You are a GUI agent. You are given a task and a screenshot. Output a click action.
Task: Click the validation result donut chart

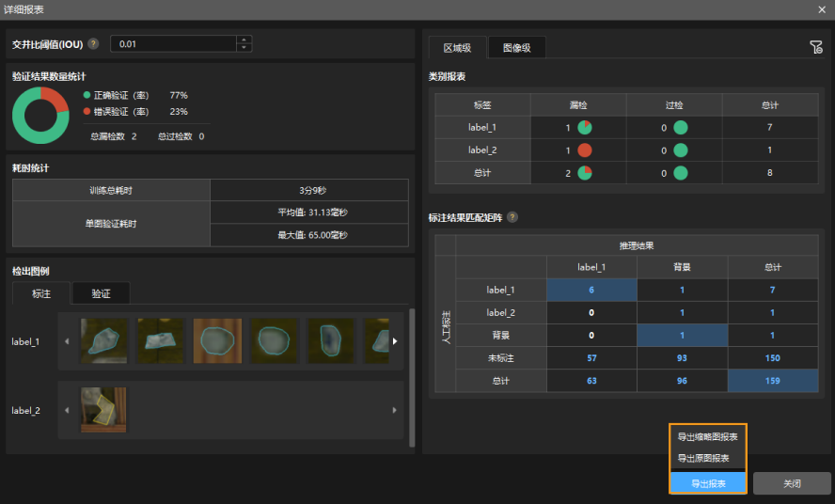41,115
